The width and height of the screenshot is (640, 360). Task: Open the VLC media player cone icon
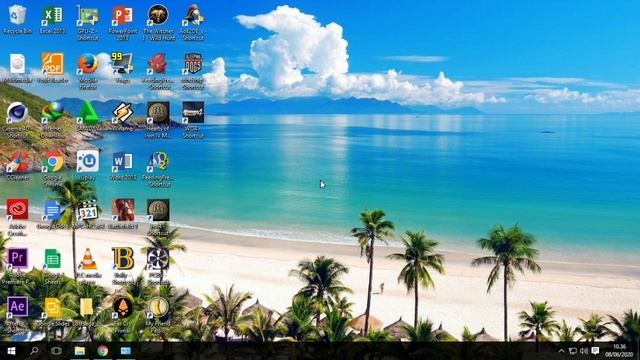88,258
